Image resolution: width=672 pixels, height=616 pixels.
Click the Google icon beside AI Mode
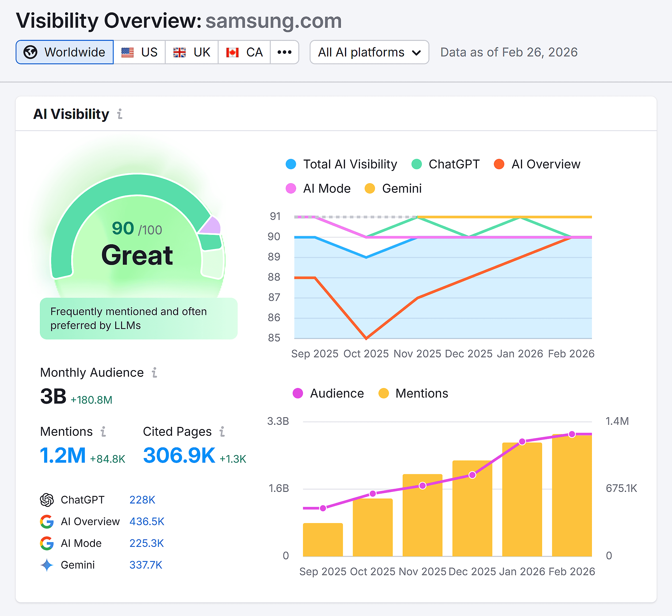tap(47, 543)
